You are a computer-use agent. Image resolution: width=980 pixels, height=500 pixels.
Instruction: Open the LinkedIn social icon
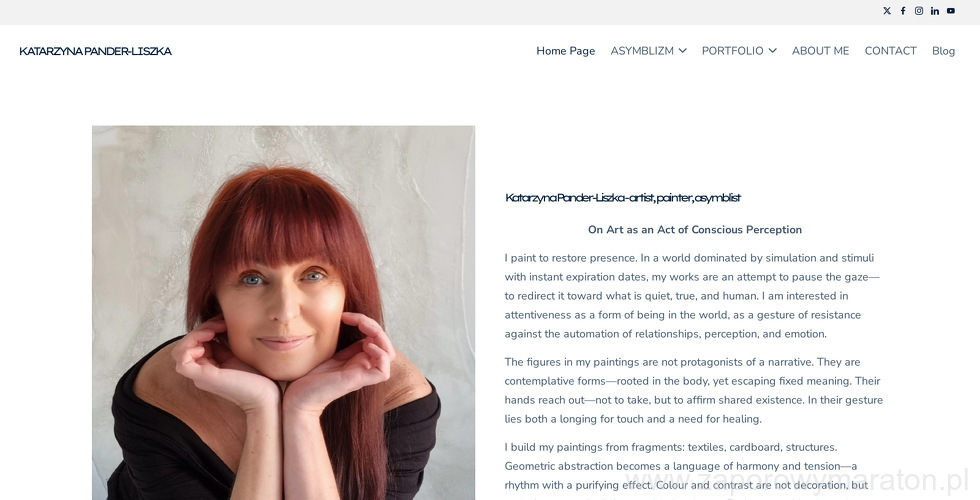tap(935, 11)
